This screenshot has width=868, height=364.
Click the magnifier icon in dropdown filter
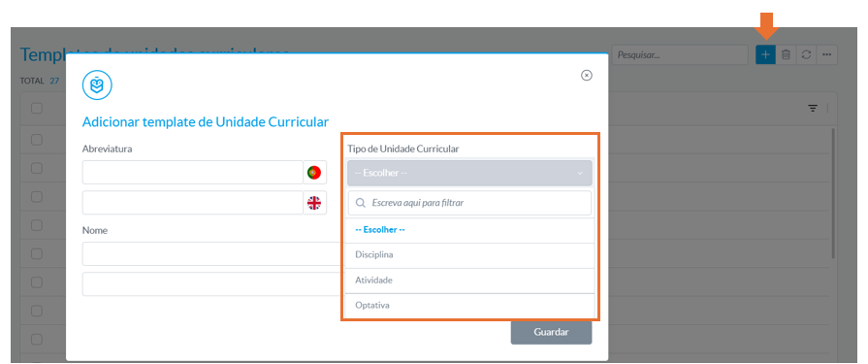point(361,203)
